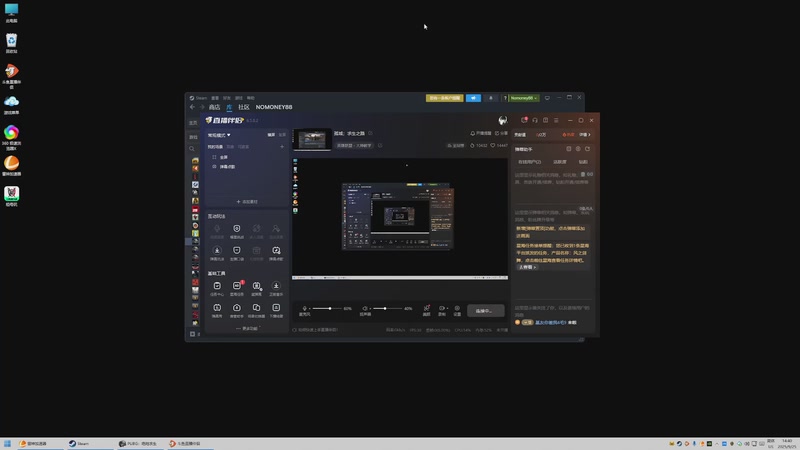
Task: Click the speaker volume slider
Action: click(387, 309)
